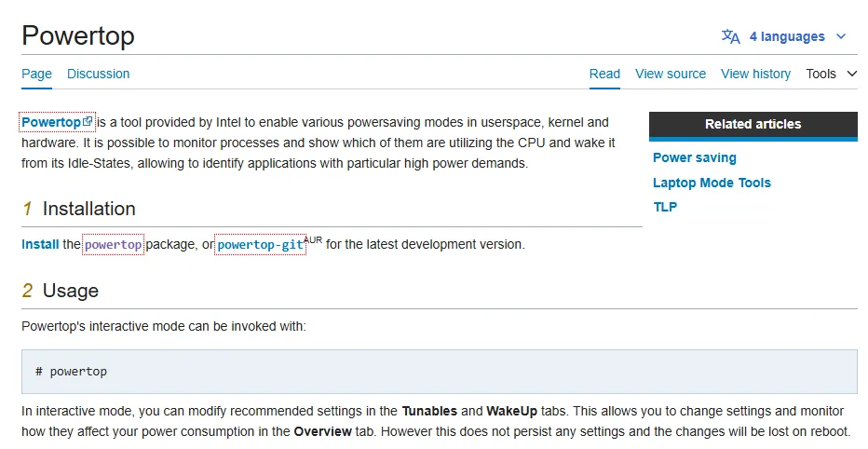
Task: Click the # powertop code block
Action: (440, 372)
